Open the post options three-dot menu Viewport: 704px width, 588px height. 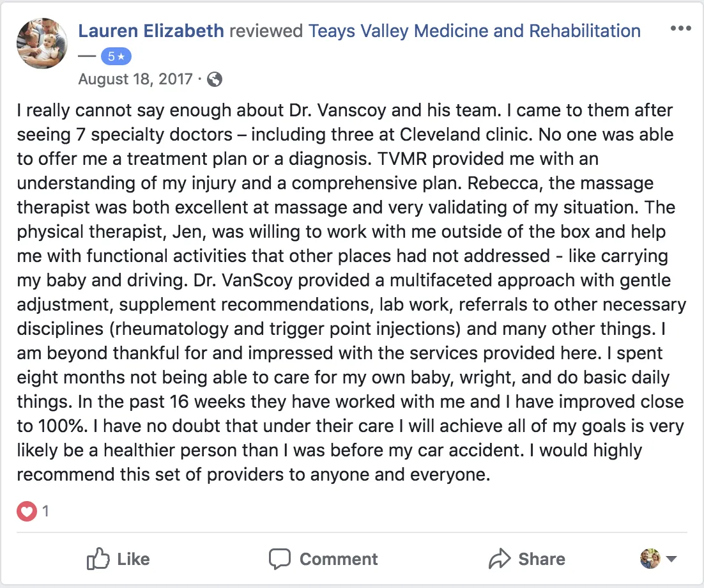[x=679, y=30]
